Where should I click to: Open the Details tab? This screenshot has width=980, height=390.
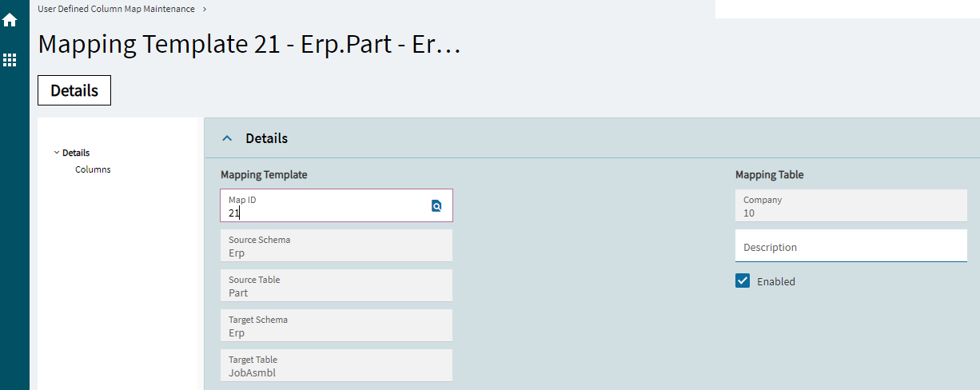click(x=74, y=90)
